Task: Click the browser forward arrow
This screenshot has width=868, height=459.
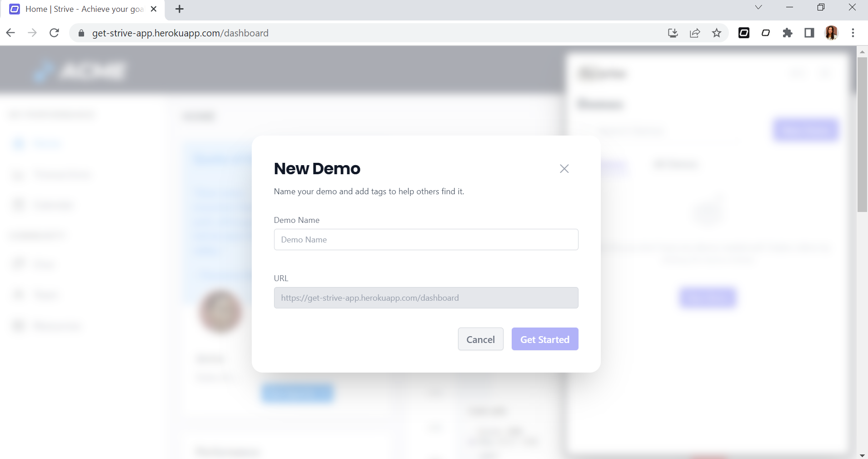Action: pyautogui.click(x=32, y=33)
